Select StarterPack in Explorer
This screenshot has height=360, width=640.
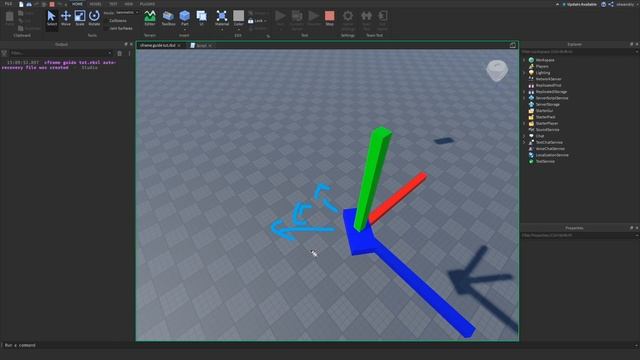[x=545, y=117]
